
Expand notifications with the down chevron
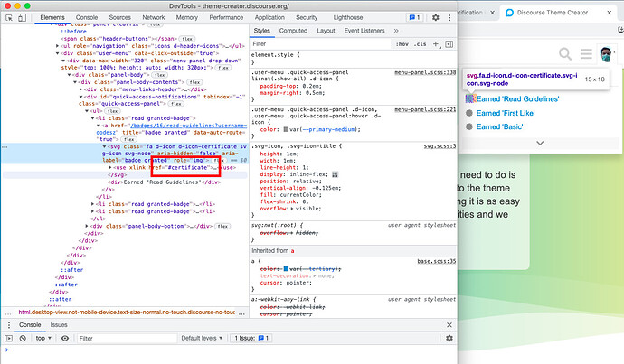[x=540, y=143]
